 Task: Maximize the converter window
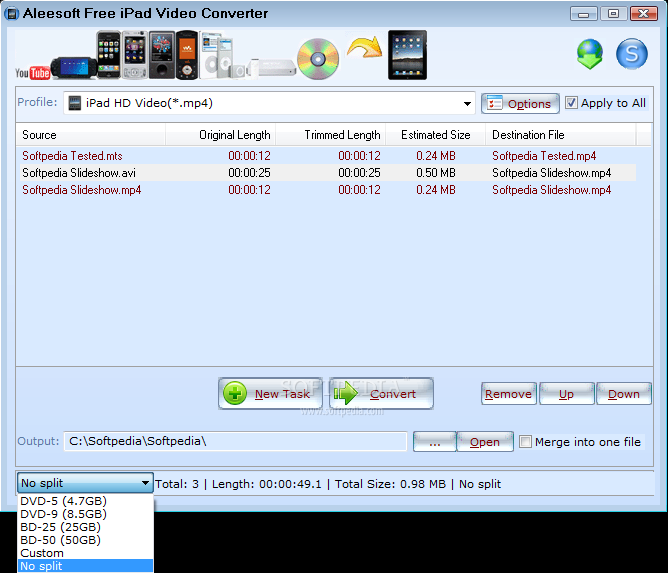(x=613, y=14)
